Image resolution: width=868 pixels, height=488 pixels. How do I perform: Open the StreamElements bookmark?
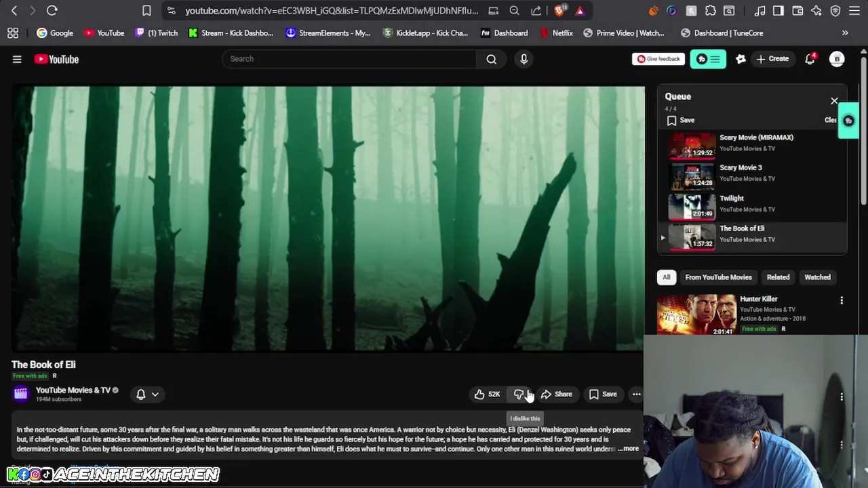pyautogui.click(x=328, y=33)
